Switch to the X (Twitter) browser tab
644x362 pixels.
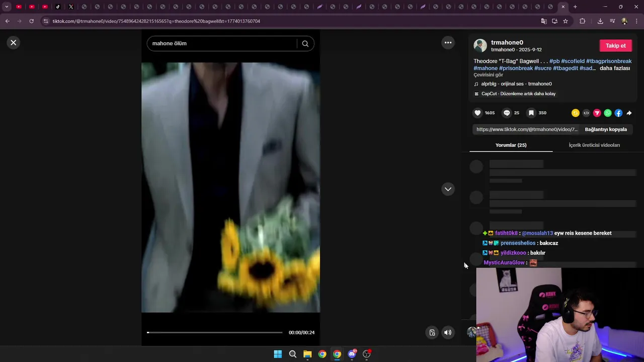click(71, 7)
